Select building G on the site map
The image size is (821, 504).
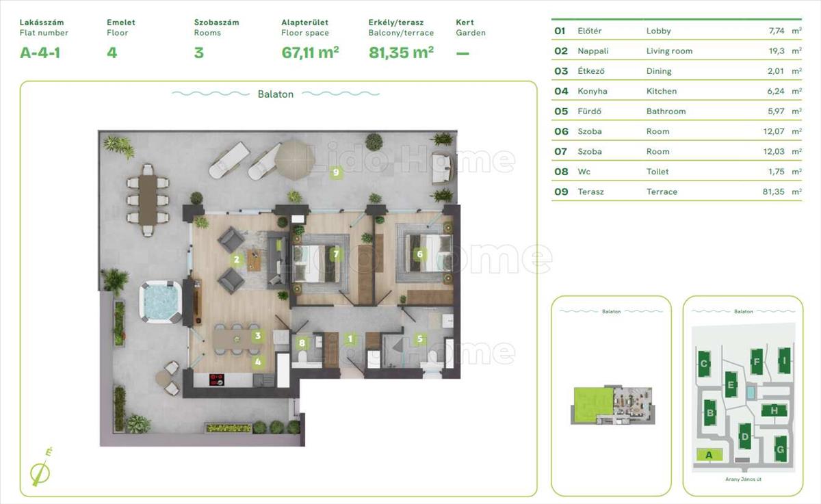pyautogui.click(x=779, y=449)
